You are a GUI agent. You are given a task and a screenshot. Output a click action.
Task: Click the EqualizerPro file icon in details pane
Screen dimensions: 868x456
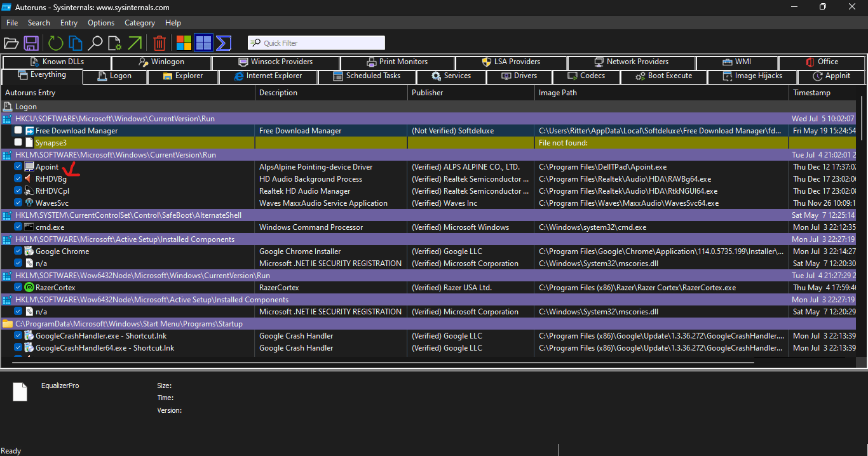20,392
